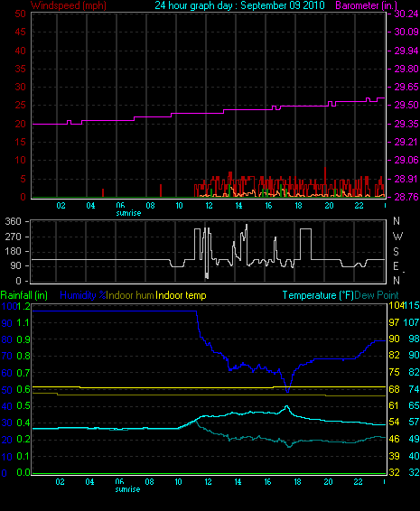The width and height of the screenshot is (420, 511).
Task: Click the 'Windspeed (mph)' red title label
Action: point(68,5)
